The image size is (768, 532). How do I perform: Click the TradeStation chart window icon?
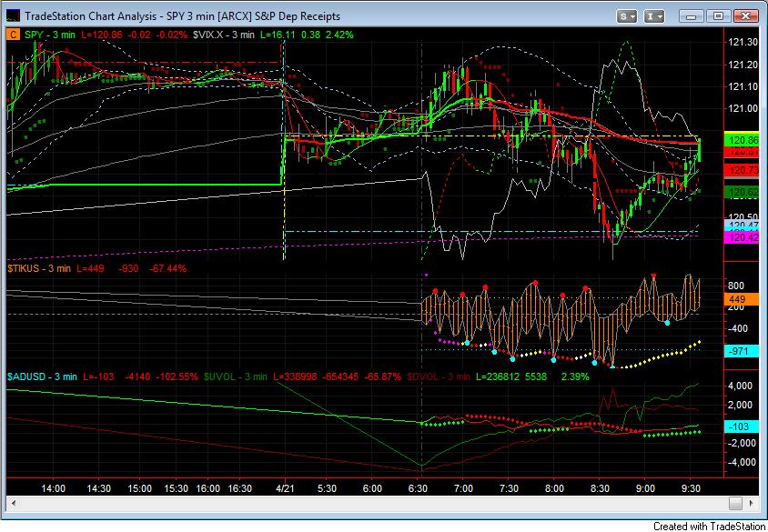pos(14,16)
